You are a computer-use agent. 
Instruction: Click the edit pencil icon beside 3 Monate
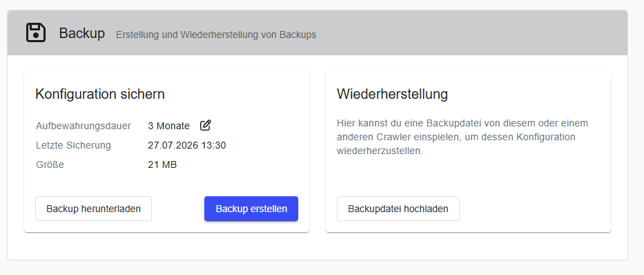click(206, 125)
